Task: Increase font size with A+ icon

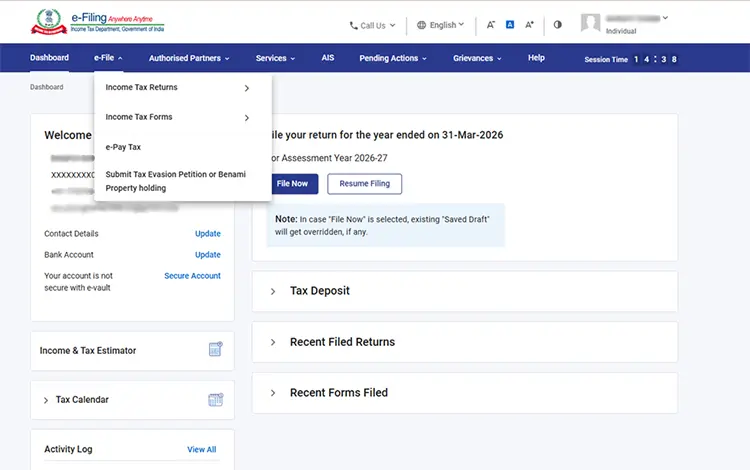Action: click(529, 25)
